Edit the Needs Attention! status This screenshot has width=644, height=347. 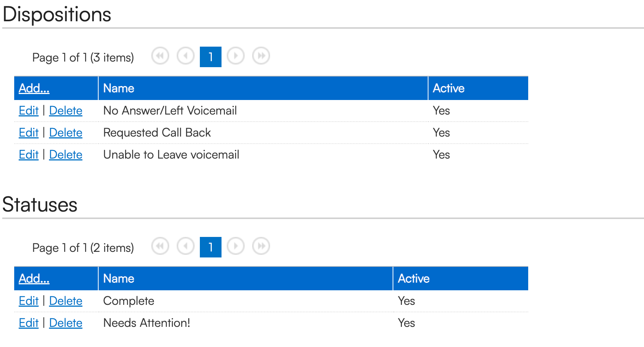(29, 323)
